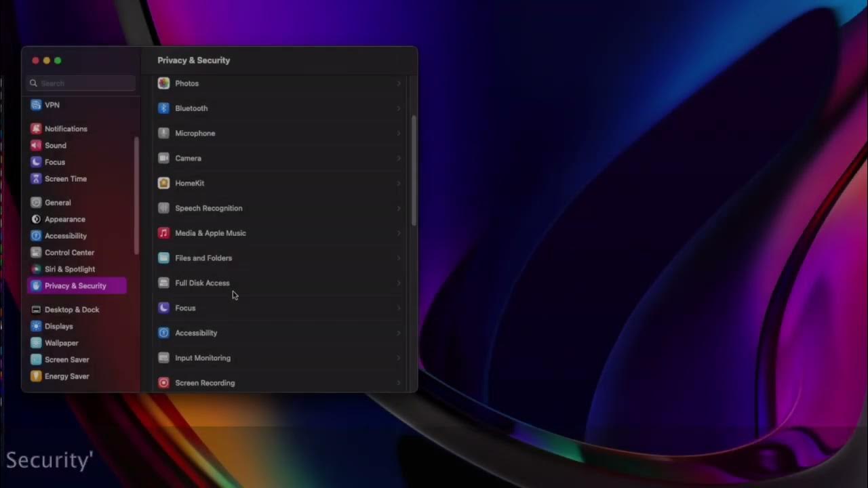Click the Notifications sidebar icon

[x=36, y=129]
